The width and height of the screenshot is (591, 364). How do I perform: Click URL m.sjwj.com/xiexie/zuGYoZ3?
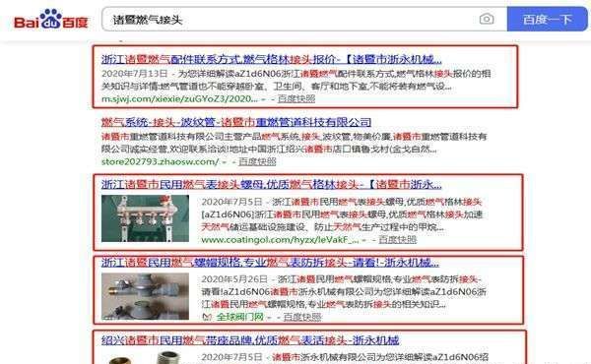tap(180, 98)
